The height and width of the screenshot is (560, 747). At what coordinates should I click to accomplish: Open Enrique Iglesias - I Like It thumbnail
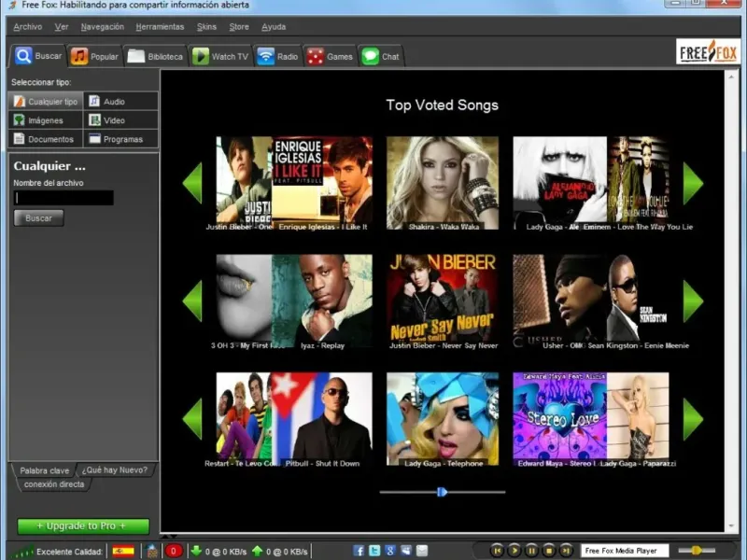[x=322, y=183]
